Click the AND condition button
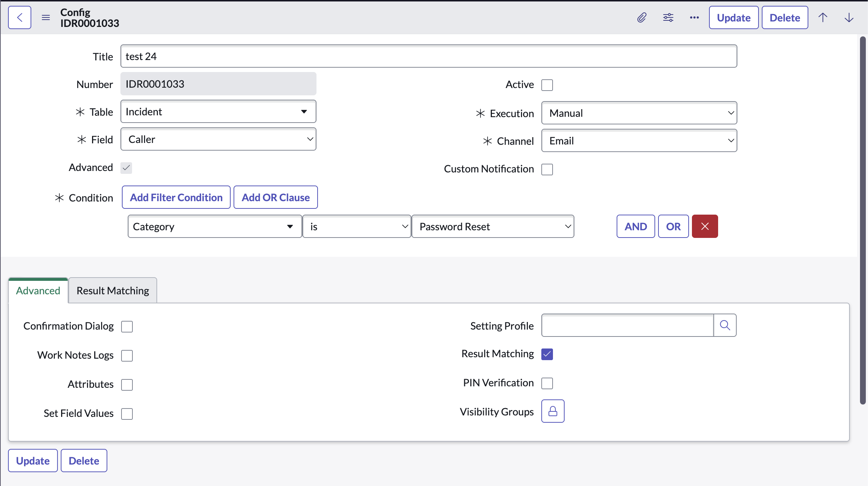This screenshot has width=868, height=486. click(x=636, y=226)
